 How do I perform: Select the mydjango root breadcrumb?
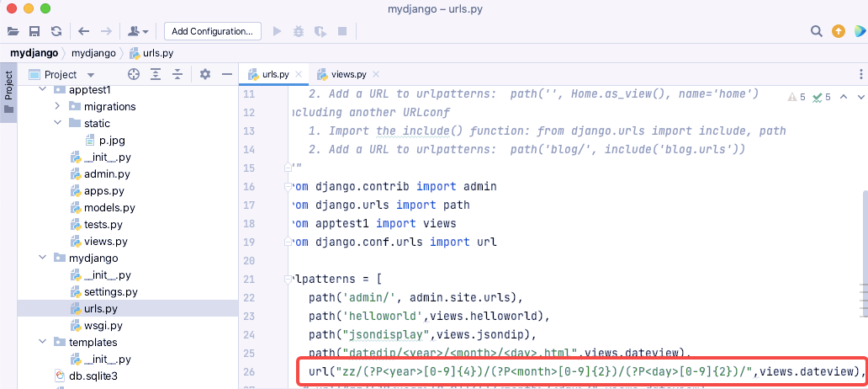[34, 54]
